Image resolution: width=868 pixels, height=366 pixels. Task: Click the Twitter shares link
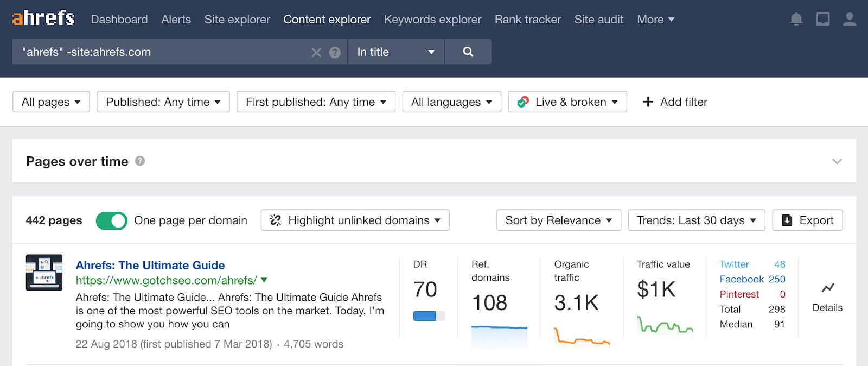pyautogui.click(x=735, y=264)
